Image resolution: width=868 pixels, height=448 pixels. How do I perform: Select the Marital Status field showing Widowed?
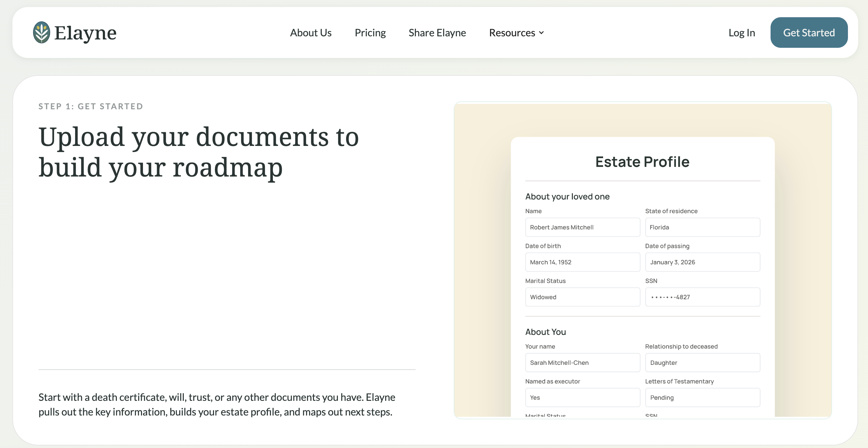583,297
